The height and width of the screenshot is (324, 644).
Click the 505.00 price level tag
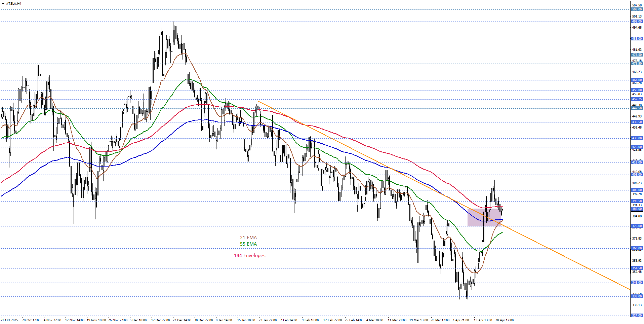click(637, 9)
